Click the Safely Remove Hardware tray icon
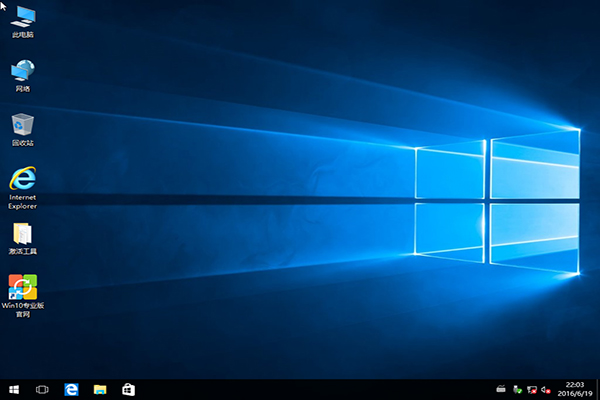The height and width of the screenshot is (400, 600). (x=517, y=389)
